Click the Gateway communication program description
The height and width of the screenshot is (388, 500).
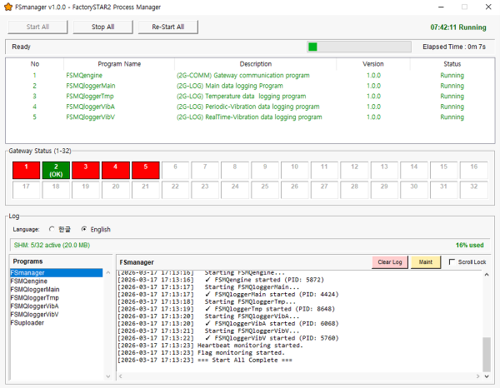click(243, 75)
